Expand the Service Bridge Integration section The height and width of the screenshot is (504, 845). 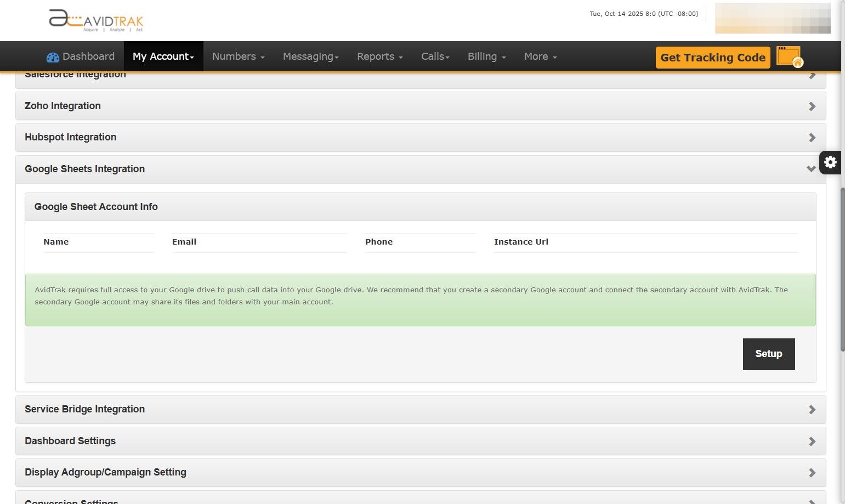(421, 410)
